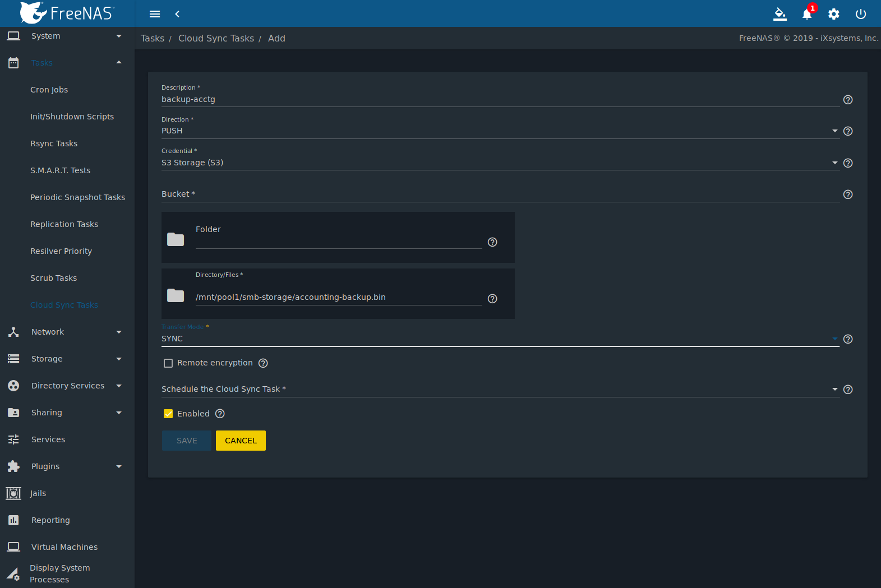
Task: Click the CANCEL button
Action: (x=241, y=441)
